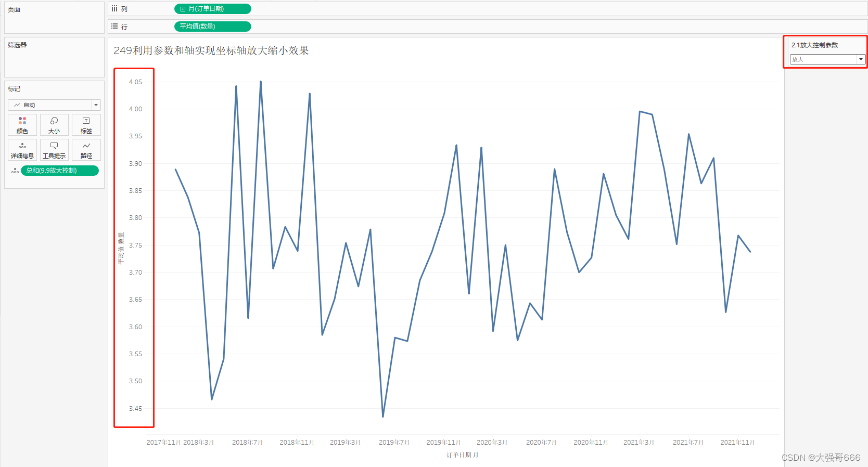Click the lowest line point near 2019年7月
Viewport: 868px width, 467px height.
(x=383, y=417)
